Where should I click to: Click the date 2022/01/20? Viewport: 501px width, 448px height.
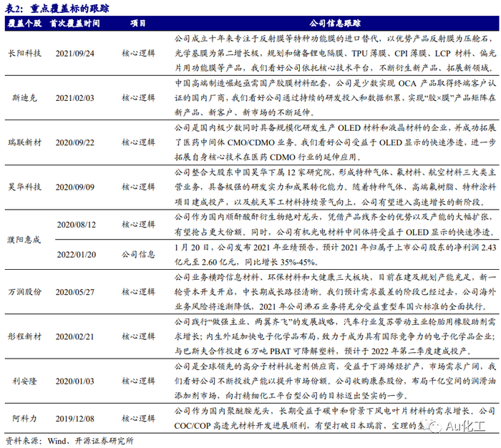(x=77, y=255)
